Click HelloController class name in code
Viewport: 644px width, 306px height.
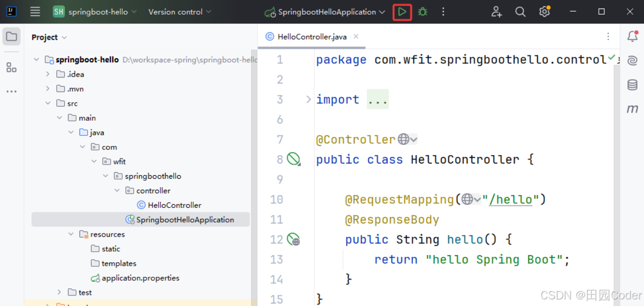(x=465, y=160)
